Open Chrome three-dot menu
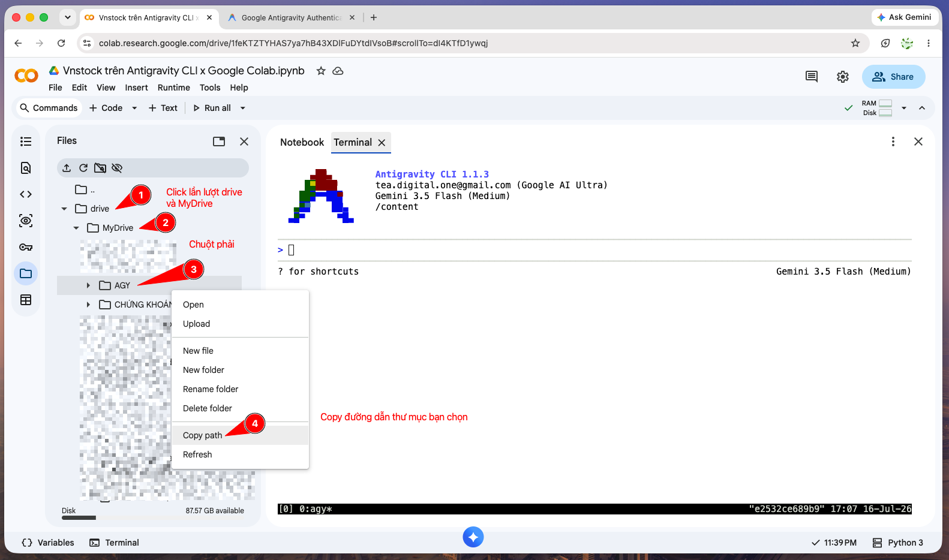Image resolution: width=949 pixels, height=560 pixels. (929, 43)
